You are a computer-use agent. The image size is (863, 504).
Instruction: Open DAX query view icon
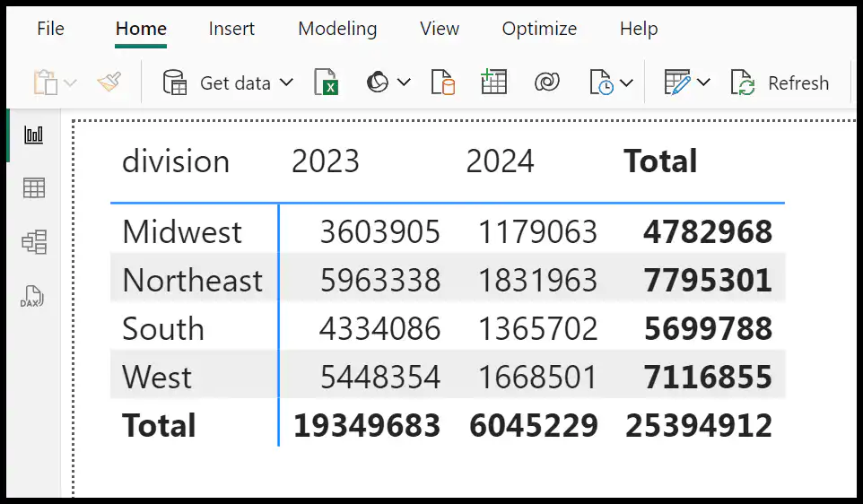pos(32,297)
